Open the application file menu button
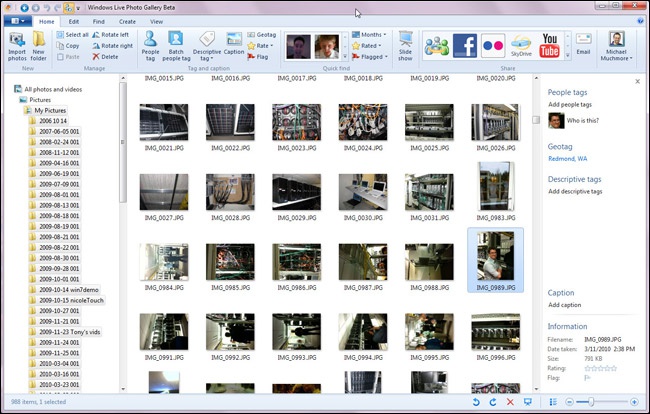This screenshot has width=650, height=414. (17, 21)
